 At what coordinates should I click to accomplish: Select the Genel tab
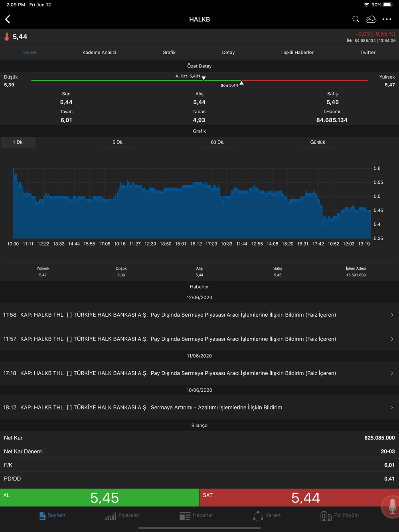(30, 52)
